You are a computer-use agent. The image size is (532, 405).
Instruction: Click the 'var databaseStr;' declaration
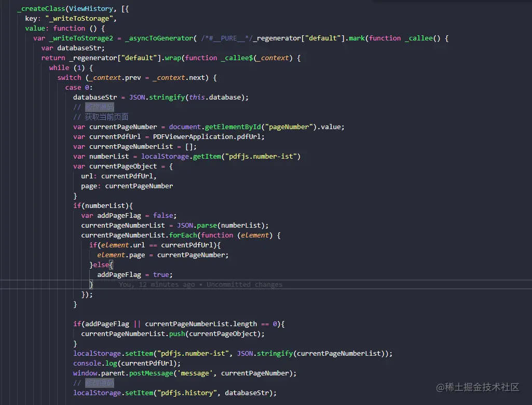point(73,48)
